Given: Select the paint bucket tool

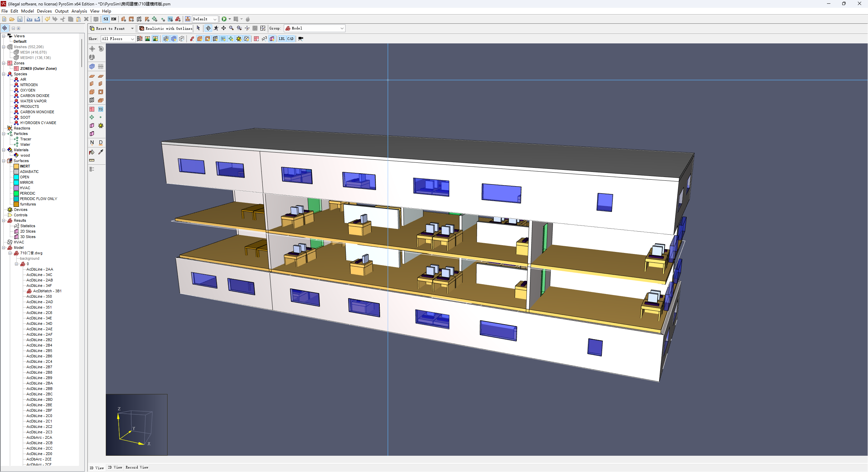Looking at the screenshot, I should pyautogui.click(x=92, y=152).
